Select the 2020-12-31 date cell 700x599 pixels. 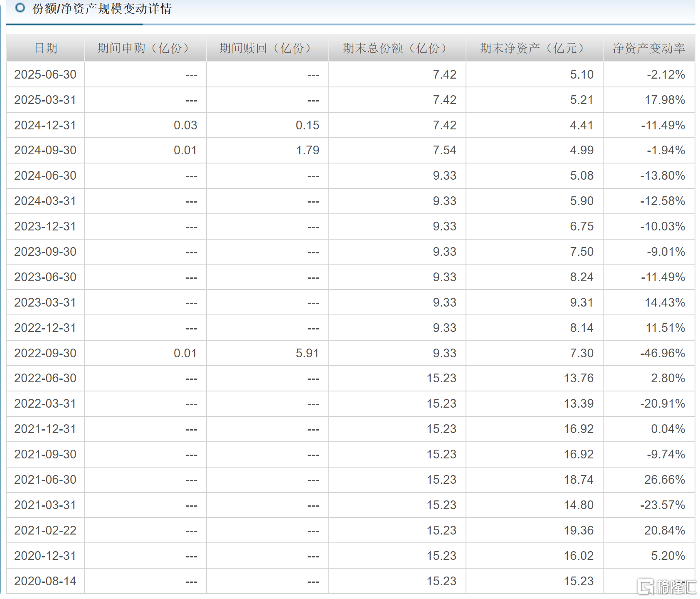tap(45, 556)
